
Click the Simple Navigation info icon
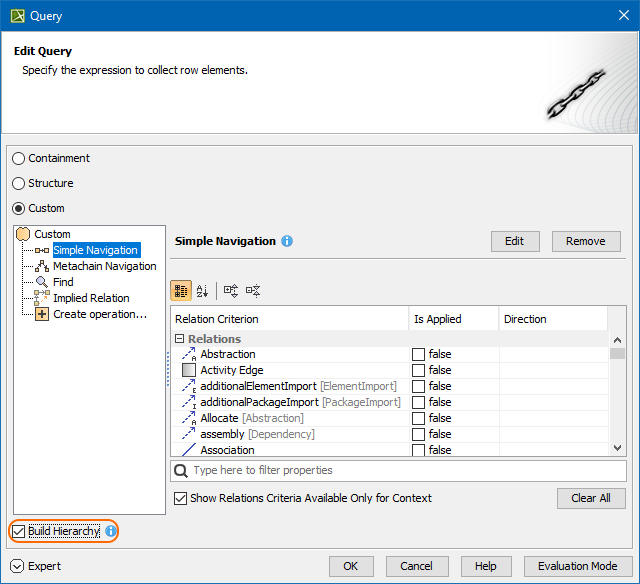pos(287,241)
